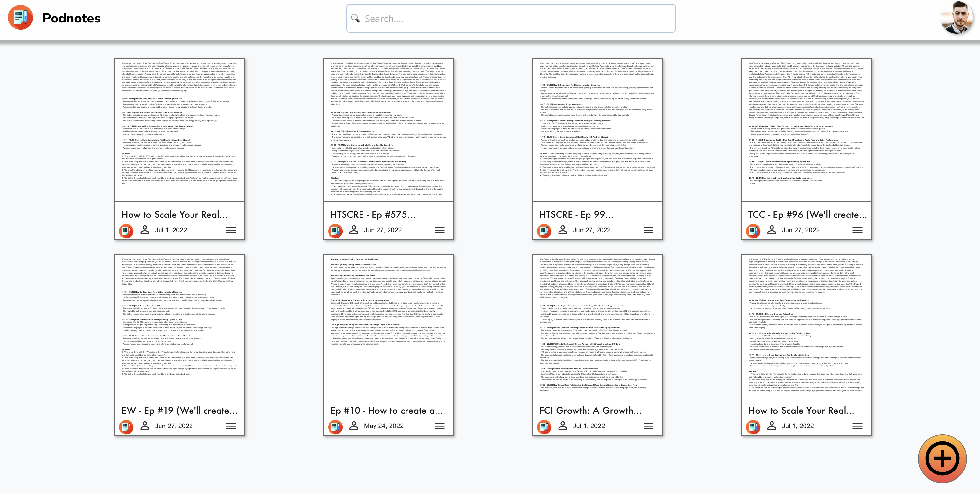This screenshot has height=493, width=980.
Task: Open document preview of HTSCRE - Ep 99
Action: [x=597, y=130]
